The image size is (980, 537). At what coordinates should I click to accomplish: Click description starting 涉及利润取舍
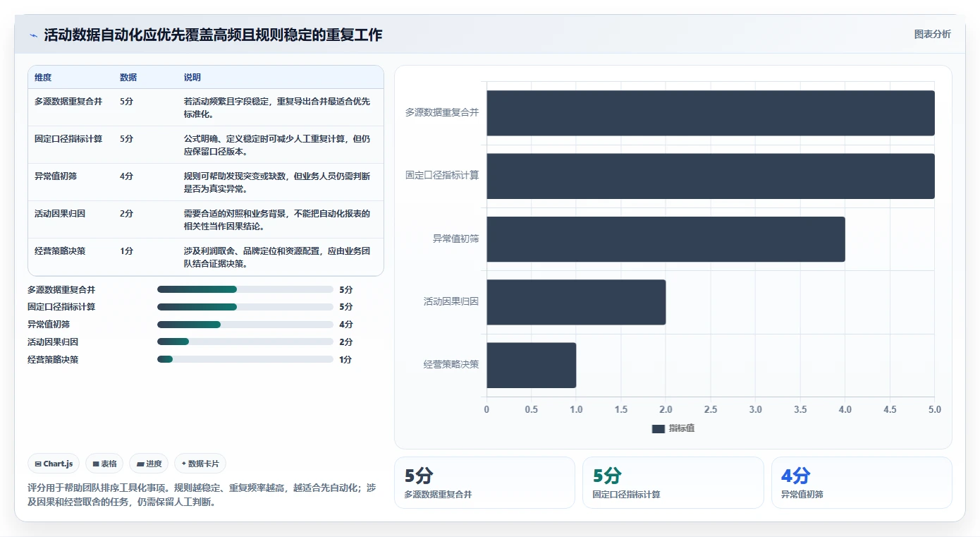pyautogui.click(x=277, y=257)
